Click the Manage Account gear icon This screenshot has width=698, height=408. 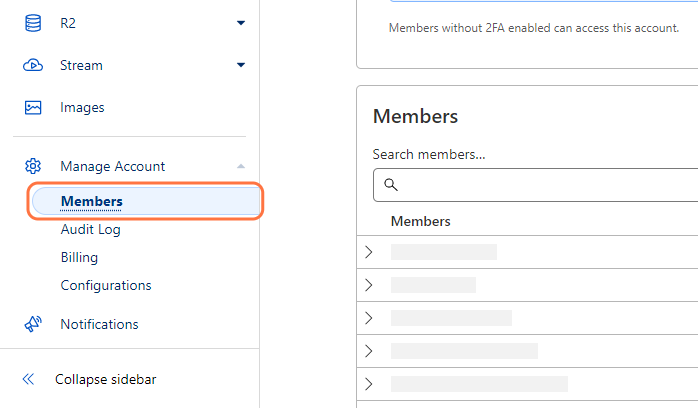coord(33,166)
